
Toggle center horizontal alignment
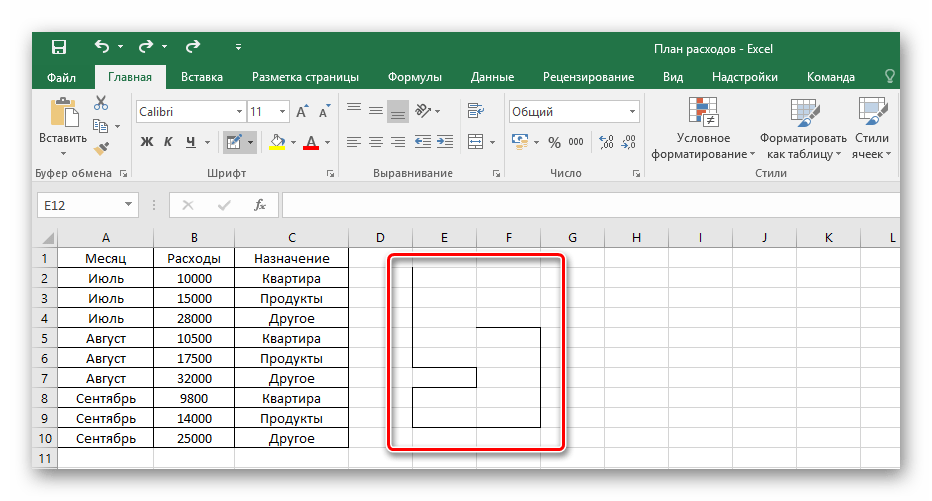point(376,142)
